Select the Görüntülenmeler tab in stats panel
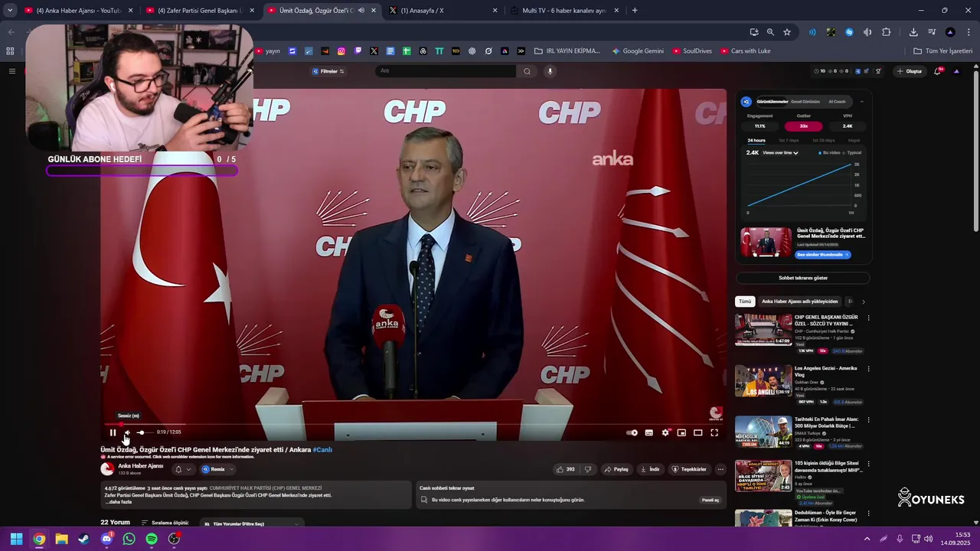 (772, 101)
